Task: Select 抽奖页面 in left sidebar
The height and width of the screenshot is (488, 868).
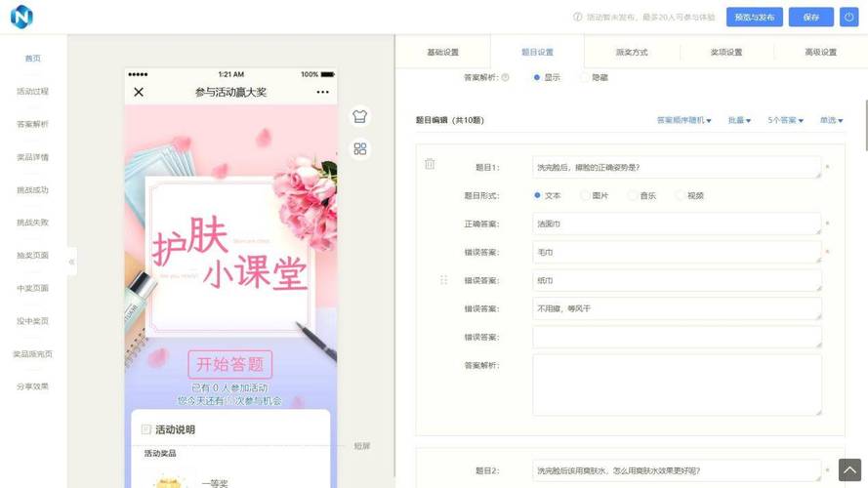Action: tap(32, 255)
